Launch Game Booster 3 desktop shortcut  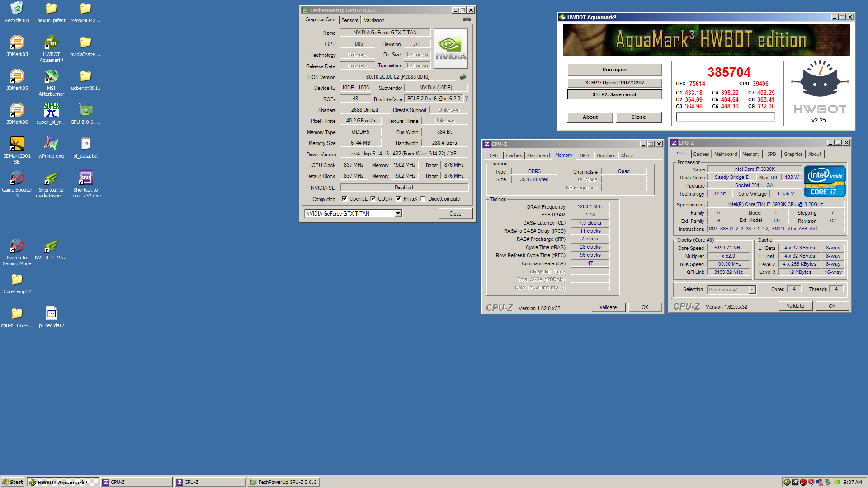[17, 184]
